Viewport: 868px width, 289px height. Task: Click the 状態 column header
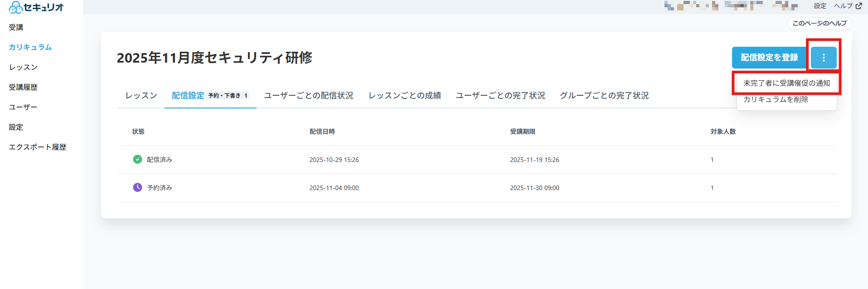138,132
